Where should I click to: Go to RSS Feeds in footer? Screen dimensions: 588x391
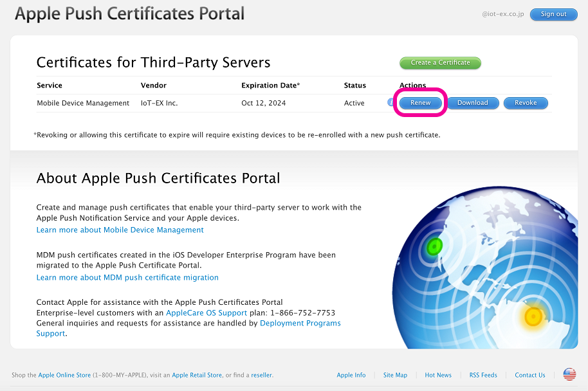483,375
